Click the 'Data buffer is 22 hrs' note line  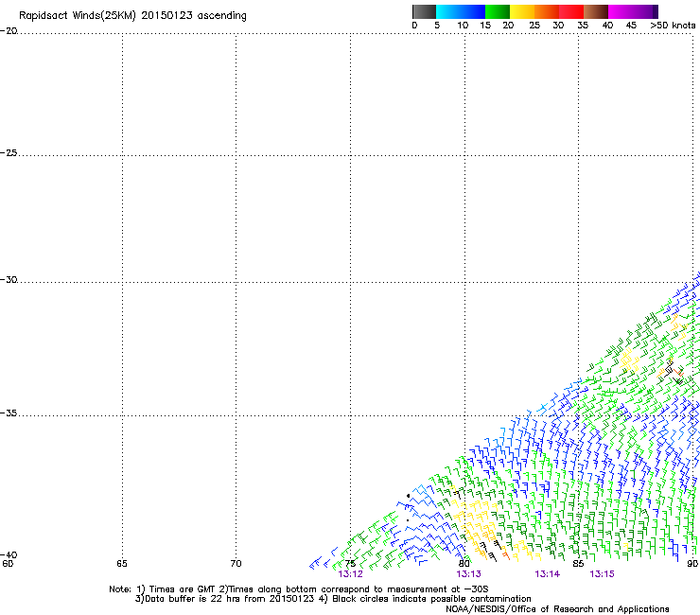333,599
